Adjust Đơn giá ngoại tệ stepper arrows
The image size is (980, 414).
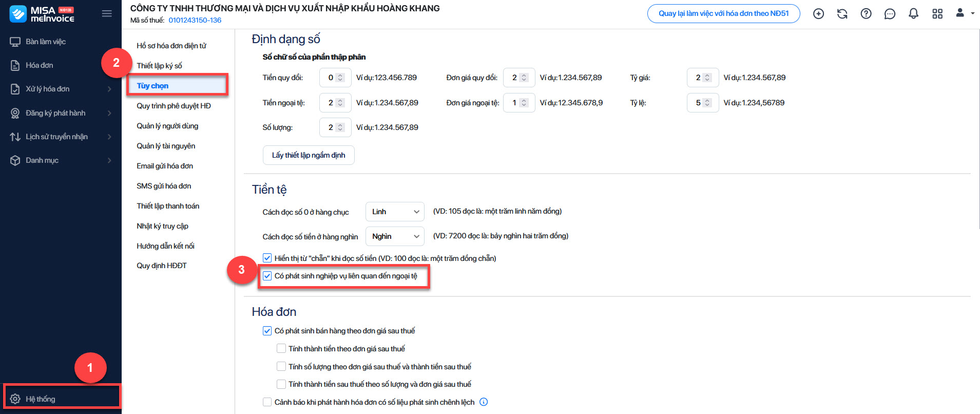click(524, 103)
